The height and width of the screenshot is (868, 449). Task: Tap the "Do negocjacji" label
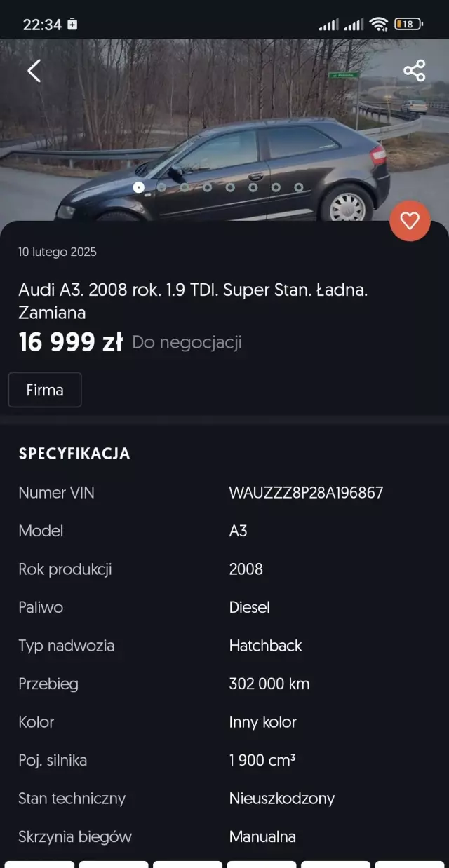(186, 342)
